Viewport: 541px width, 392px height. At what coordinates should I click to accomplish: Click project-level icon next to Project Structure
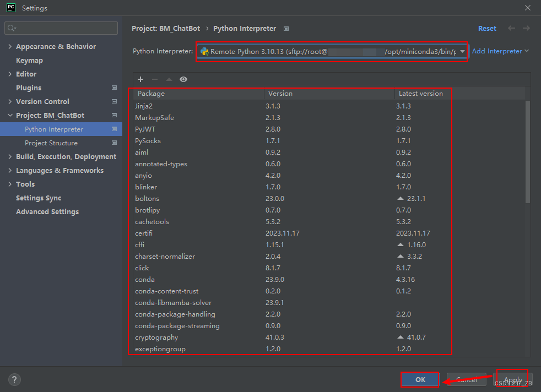(114, 143)
